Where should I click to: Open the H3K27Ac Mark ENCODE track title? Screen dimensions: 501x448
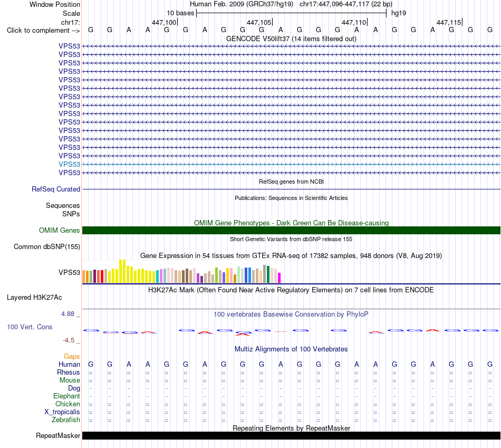291,290
